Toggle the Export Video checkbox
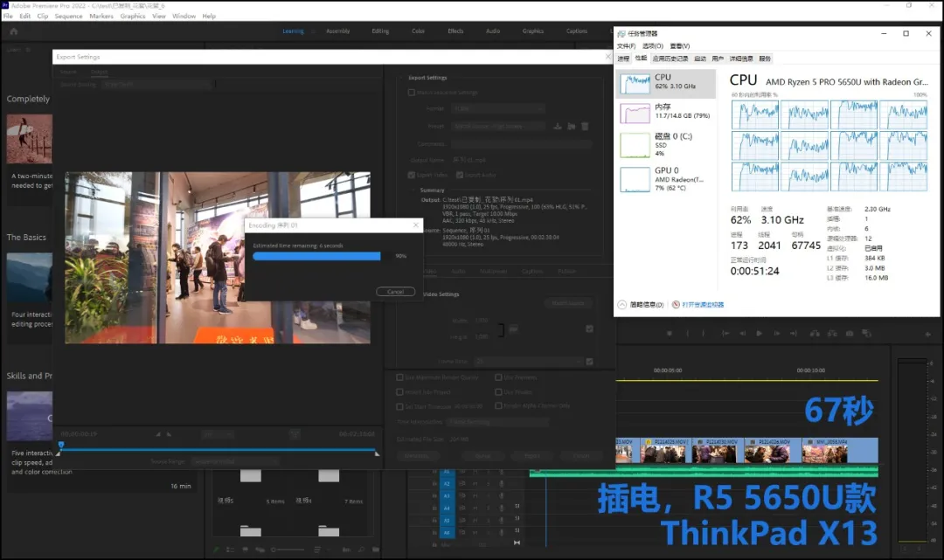The image size is (944, 560). coord(411,175)
